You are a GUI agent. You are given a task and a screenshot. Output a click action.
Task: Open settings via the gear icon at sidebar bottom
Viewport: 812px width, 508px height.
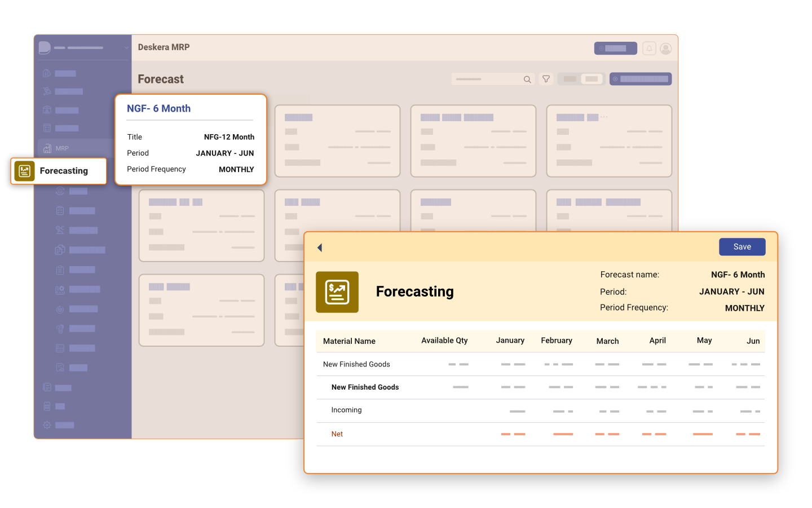(47, 425)
